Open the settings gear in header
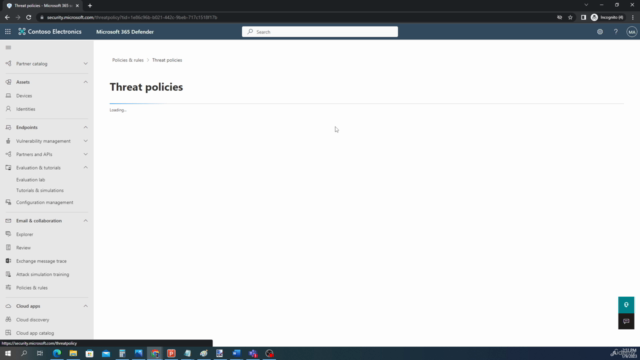Viewport: 640px width, 360px height. pos(600,31)
